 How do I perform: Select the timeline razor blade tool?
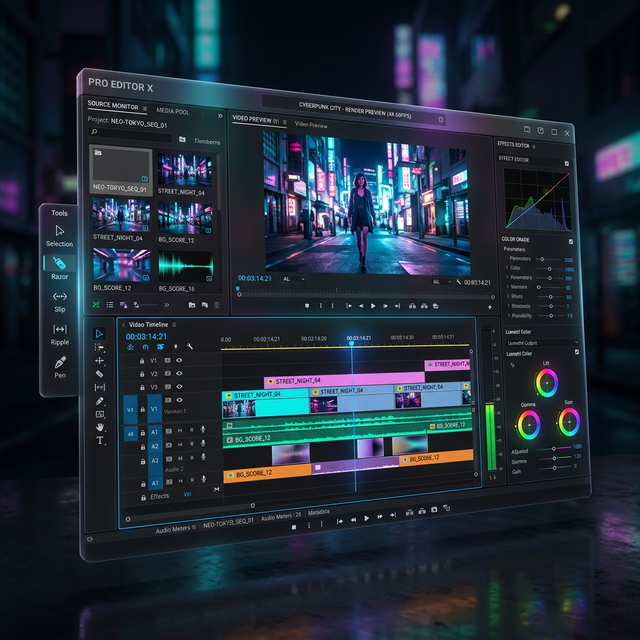[99, 374]
